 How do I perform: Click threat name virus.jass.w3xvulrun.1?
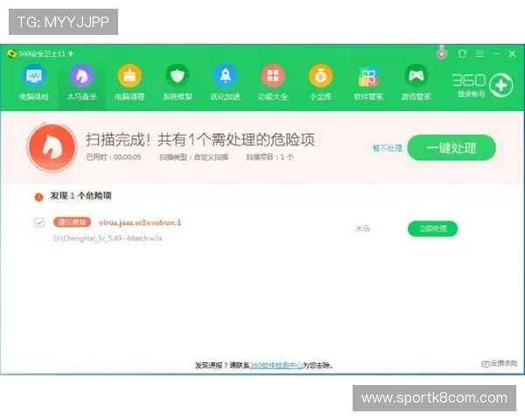pyautogui.click(x=140, y=222)
